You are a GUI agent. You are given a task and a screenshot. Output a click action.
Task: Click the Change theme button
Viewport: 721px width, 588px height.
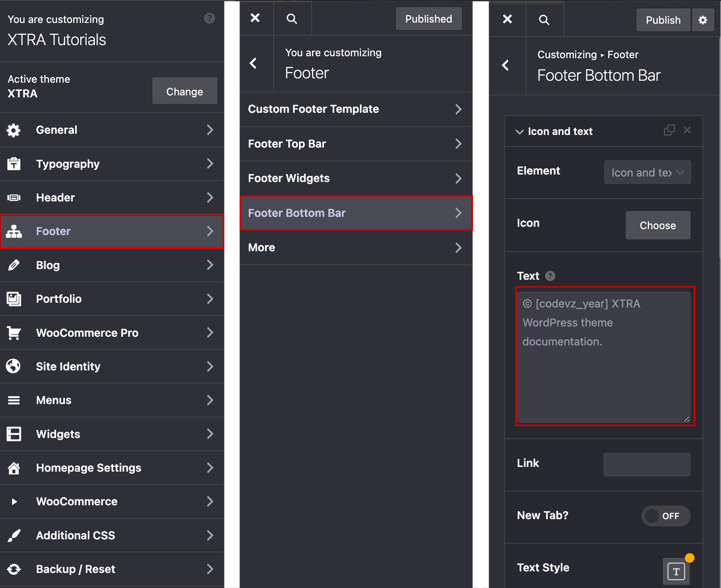coord(184,91)
